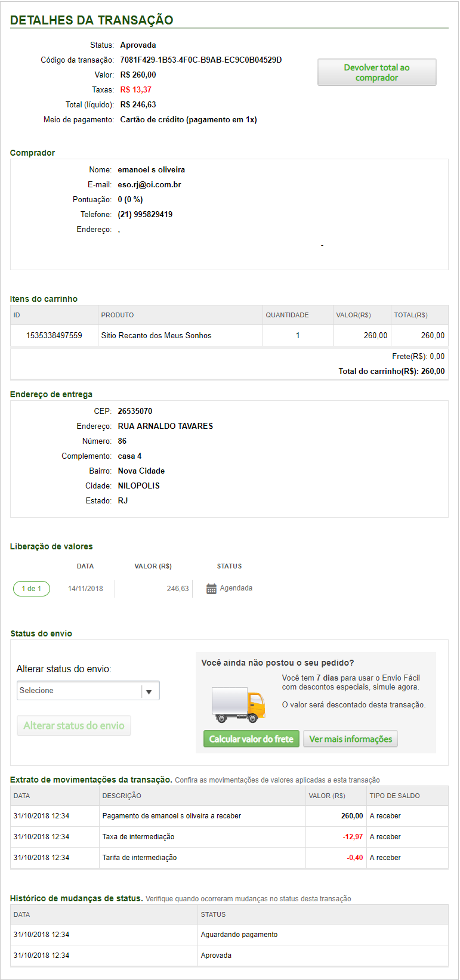This screenshot has width=460, height=980.
Task: Click the greyed Alterar status do envio button
Action: pyautogui.click(x=74, y=725)
